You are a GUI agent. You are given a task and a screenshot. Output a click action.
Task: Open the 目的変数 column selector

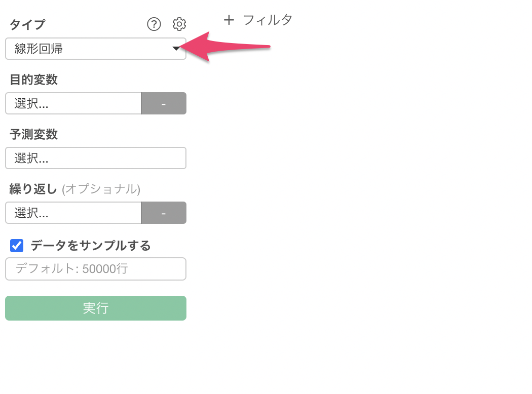pyautogui.click(x=73, y=103)
